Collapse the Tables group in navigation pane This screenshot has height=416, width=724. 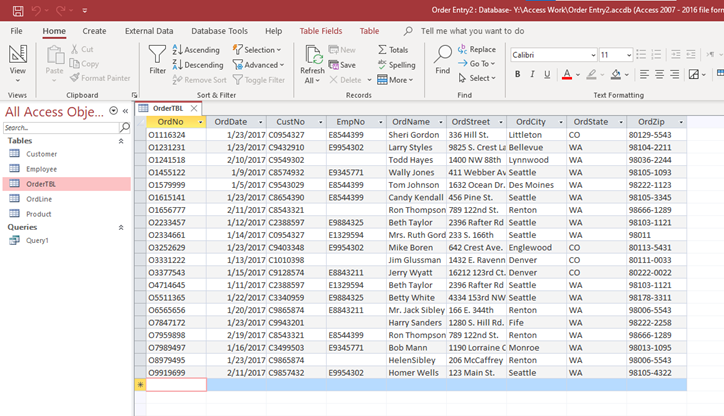[122, 141]
